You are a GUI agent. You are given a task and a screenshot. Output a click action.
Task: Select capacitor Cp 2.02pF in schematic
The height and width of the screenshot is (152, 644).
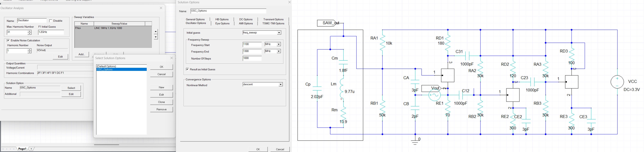point(317,88)
